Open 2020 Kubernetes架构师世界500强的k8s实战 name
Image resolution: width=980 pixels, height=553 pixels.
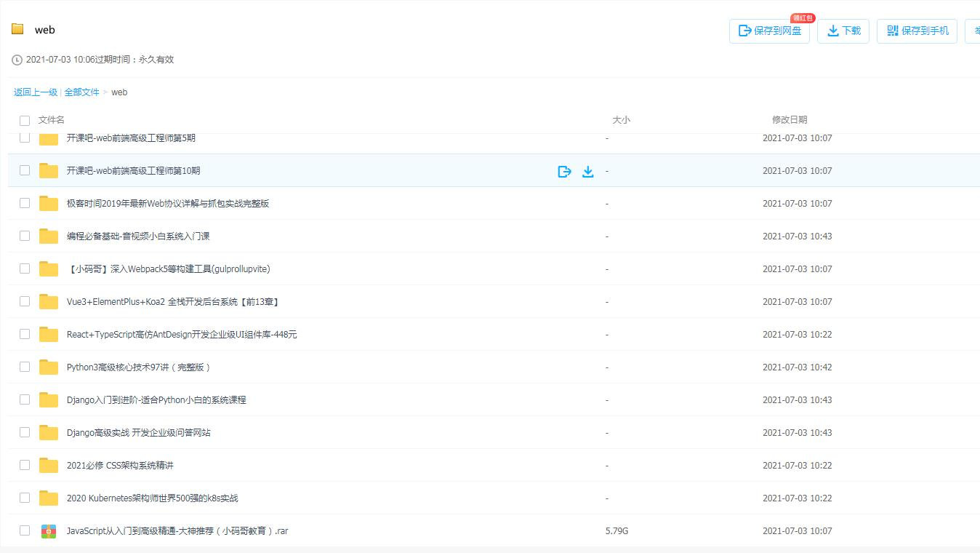[153, 498]
